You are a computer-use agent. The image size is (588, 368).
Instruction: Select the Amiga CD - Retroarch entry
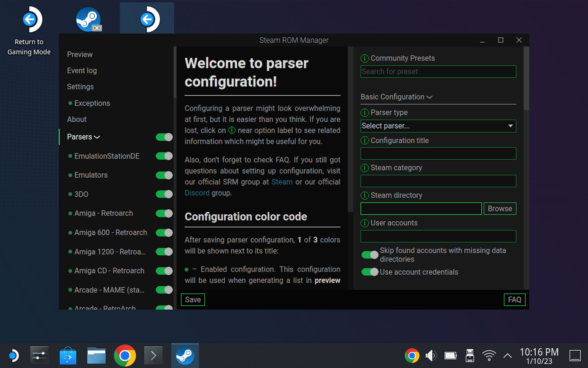109,271
